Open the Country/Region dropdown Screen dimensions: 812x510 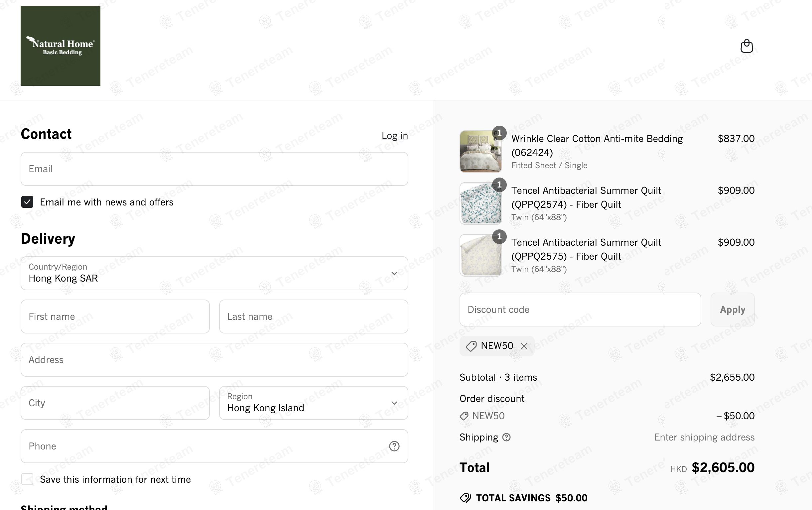214,273
